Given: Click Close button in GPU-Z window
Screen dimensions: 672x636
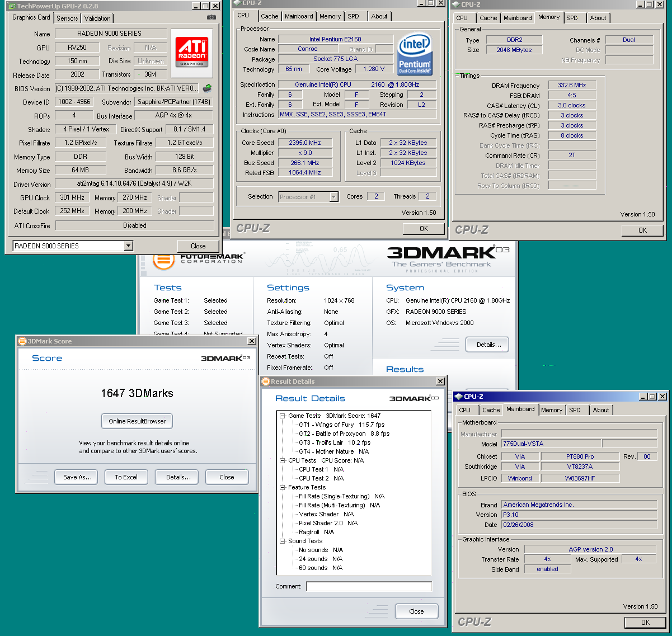Looking at the screenshot, I should (x=198, y=246).
